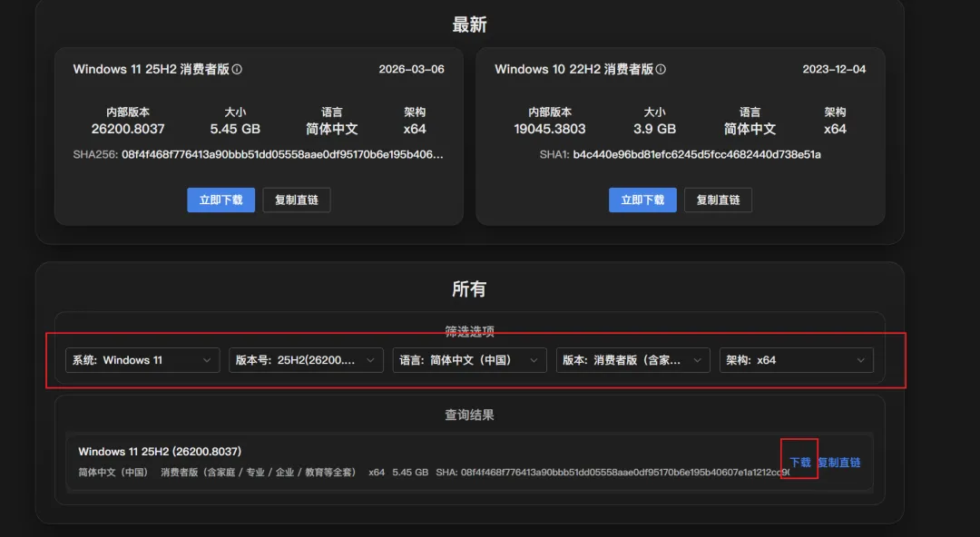Click 立即下载 for Windows 11 25H2
The width and height of the screenshot is (980, 537).
pos(221,200)
